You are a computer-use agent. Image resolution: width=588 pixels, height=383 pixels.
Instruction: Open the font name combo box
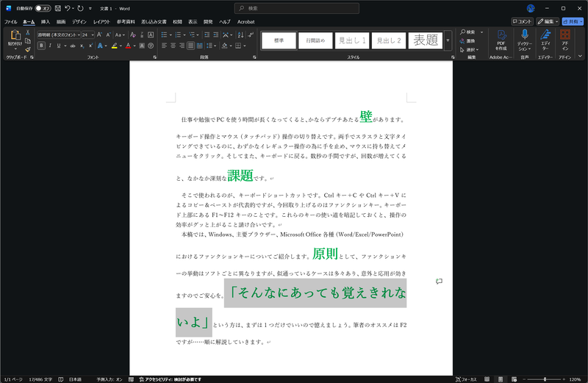[x=59, y=35]
